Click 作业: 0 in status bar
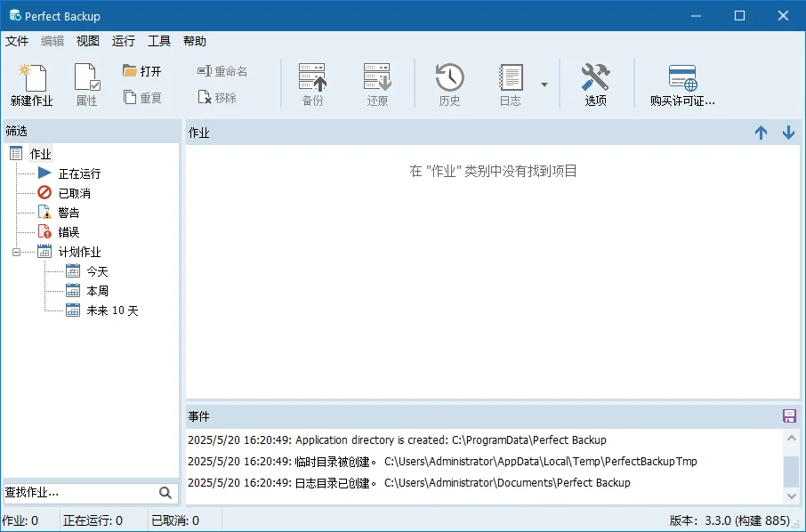The width and height of the screenshot is (806, 532). pyautogui.click(x=20, y=520)
